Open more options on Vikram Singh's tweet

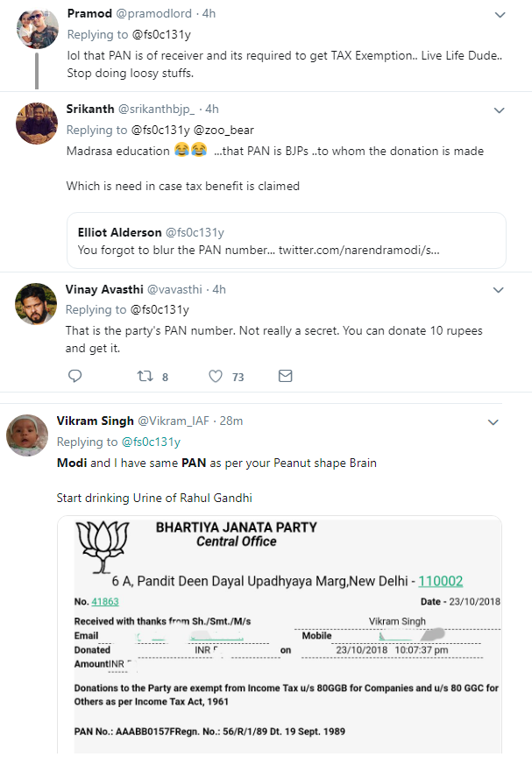click(x=493, y=422)
